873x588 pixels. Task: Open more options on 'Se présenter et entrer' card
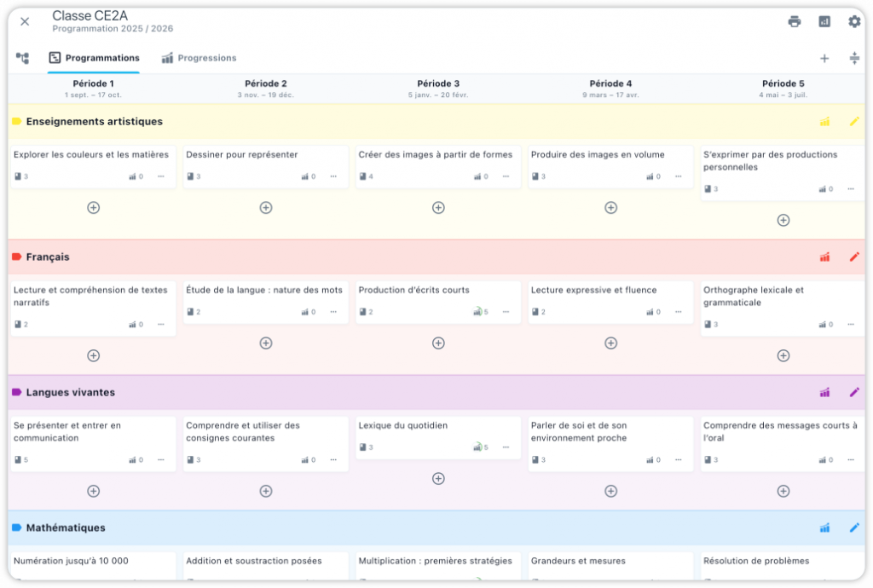point(161,460)
